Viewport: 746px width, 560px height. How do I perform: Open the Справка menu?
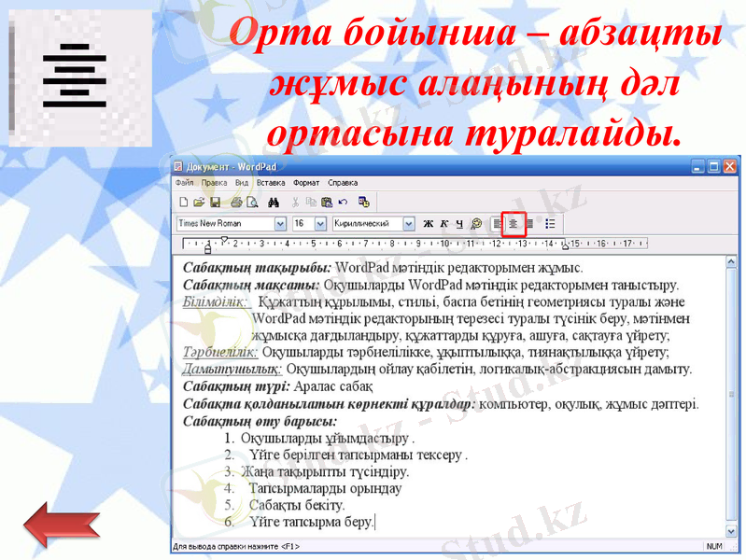(x=343, y=183)
